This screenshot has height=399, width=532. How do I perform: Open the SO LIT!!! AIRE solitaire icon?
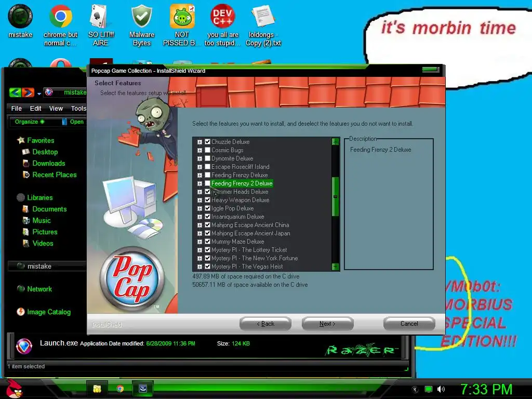101,25
